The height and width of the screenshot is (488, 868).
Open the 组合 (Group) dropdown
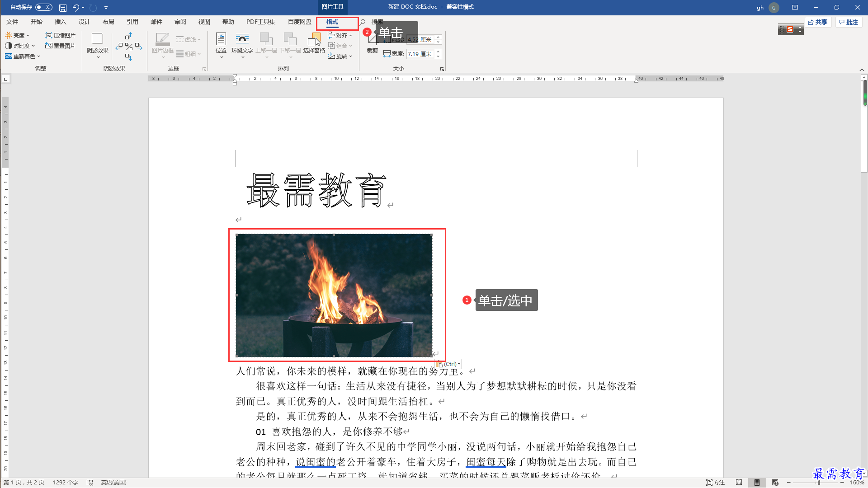click(340, 46)
